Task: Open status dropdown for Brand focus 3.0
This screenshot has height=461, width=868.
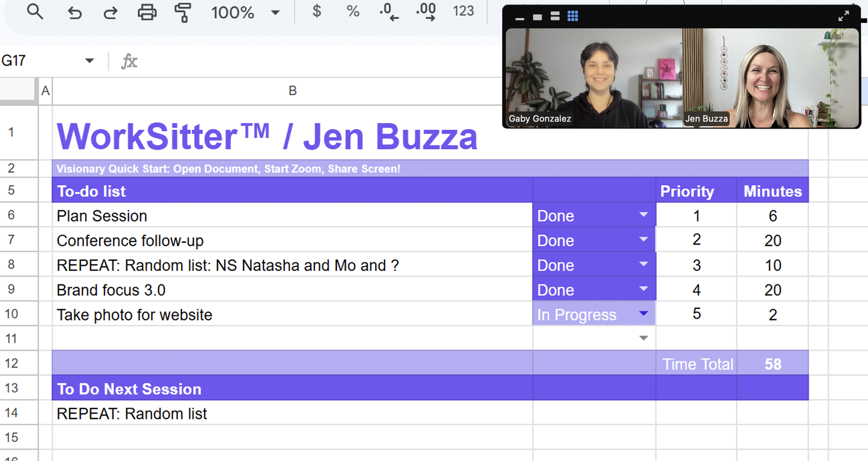Action: (x=644, y=289)
